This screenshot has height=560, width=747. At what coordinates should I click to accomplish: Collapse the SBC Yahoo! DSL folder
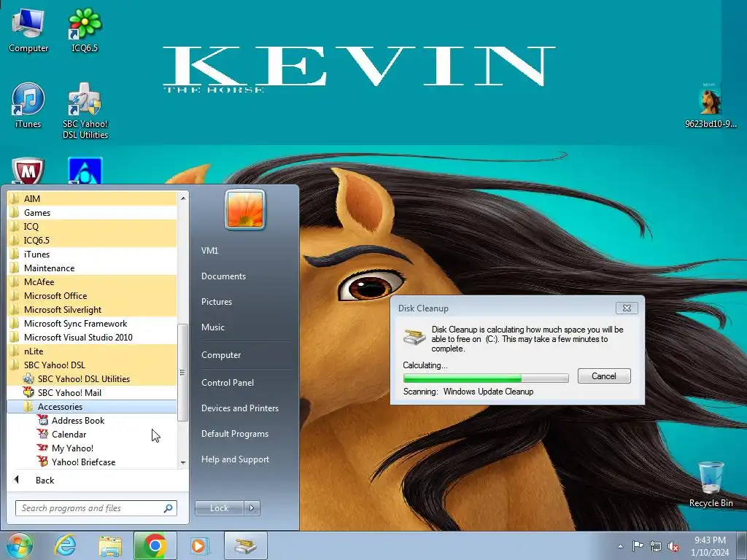92,365
